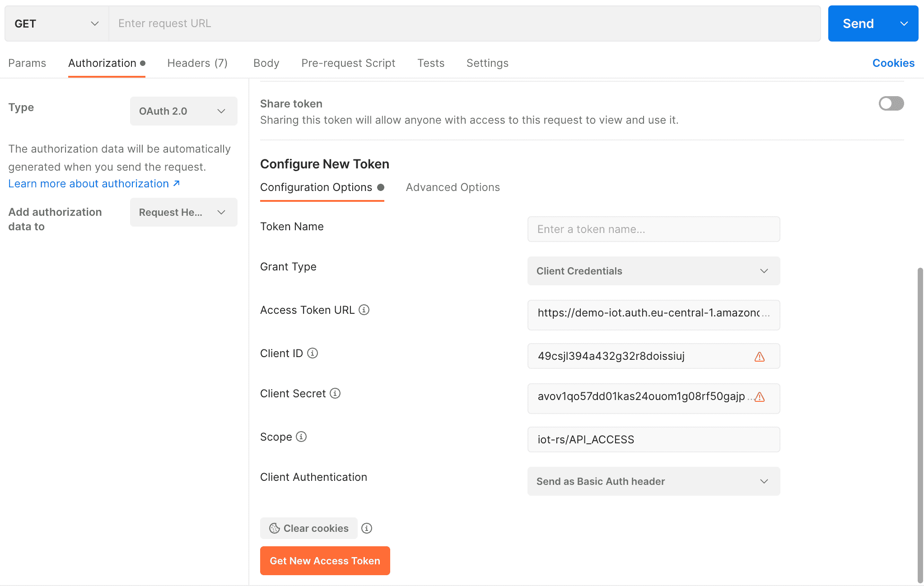Toggle the Share token switch
The image size is (924, 586).
coord(891,103)
